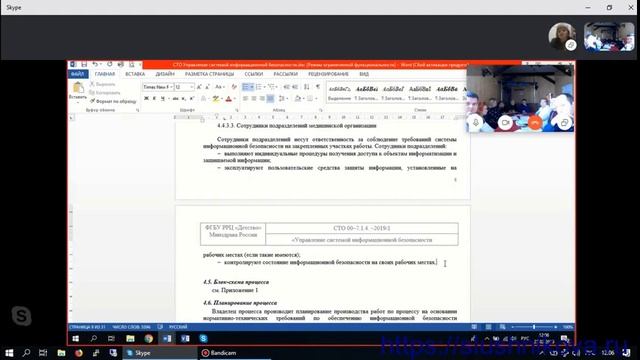The image size is (640, 360).
Task: Adjust the Word zoom slider in status bar
Action: click(534, 327)
